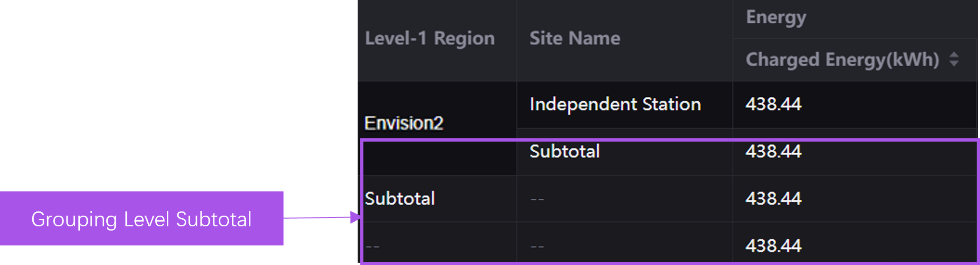Click ascending arrow of Charged Energy sorter
Viewport: 980px width, 265px height.
pos(954,54)
